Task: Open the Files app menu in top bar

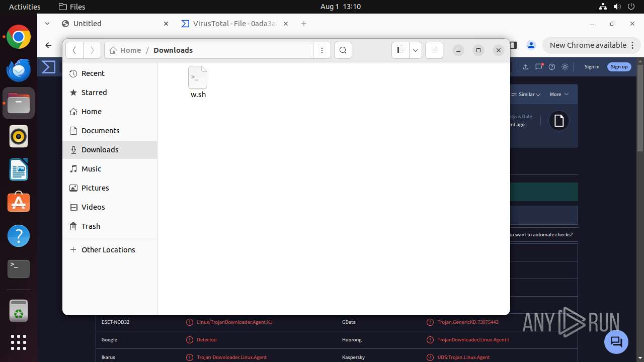Action: tap(72, 7)
